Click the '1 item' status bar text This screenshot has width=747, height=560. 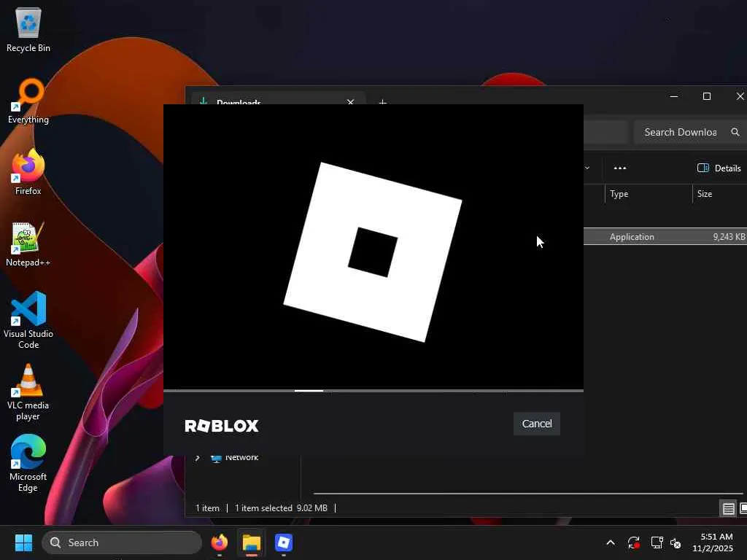coord(207,508)
